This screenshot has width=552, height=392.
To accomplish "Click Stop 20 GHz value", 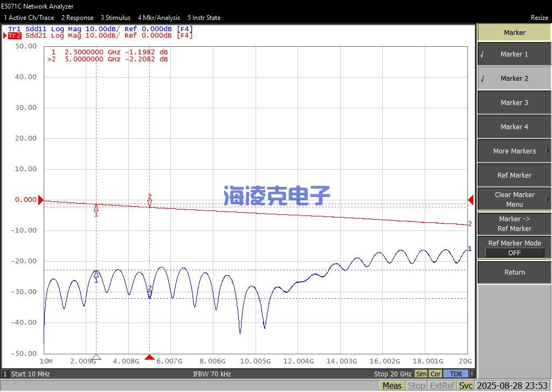I will coord(392,374).
